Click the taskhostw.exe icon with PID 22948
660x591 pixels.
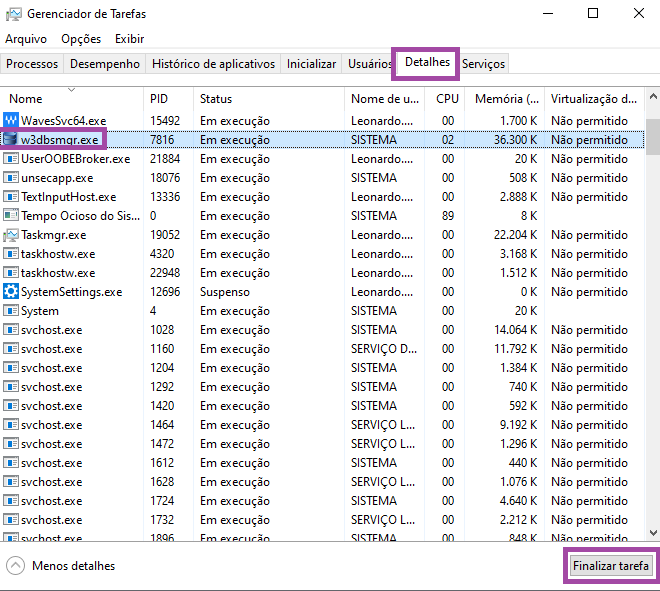11,273
